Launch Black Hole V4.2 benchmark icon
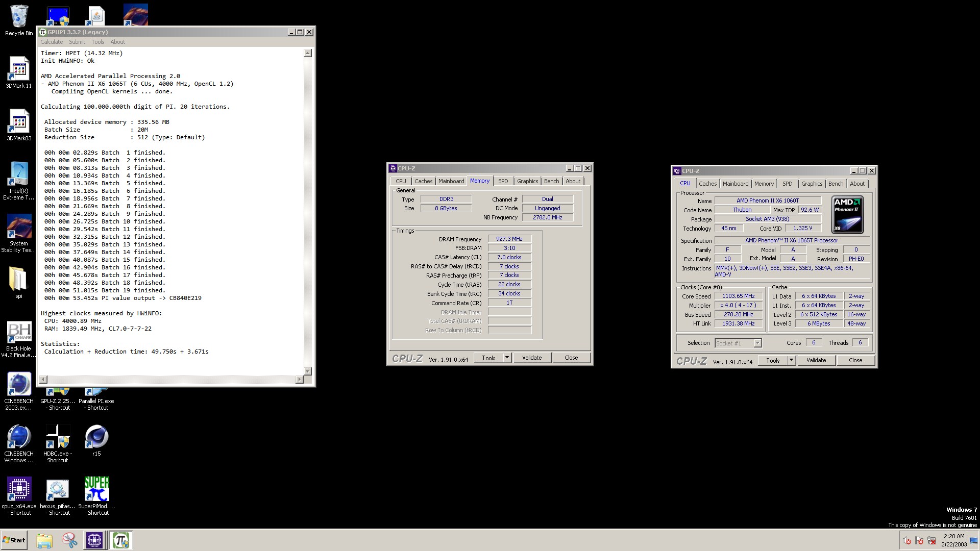 point(19,339)
